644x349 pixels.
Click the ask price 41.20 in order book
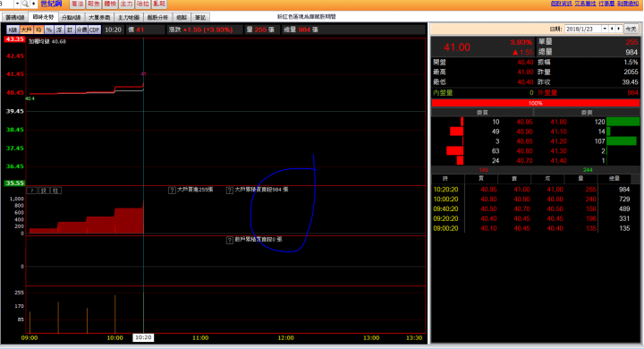(x=558, y=141)
